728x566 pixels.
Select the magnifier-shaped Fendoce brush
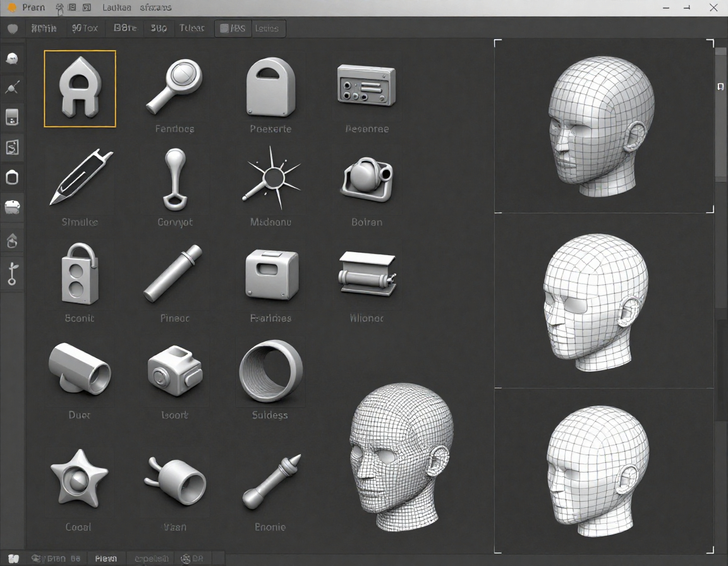pyautogui.click(x=174, y=87)
